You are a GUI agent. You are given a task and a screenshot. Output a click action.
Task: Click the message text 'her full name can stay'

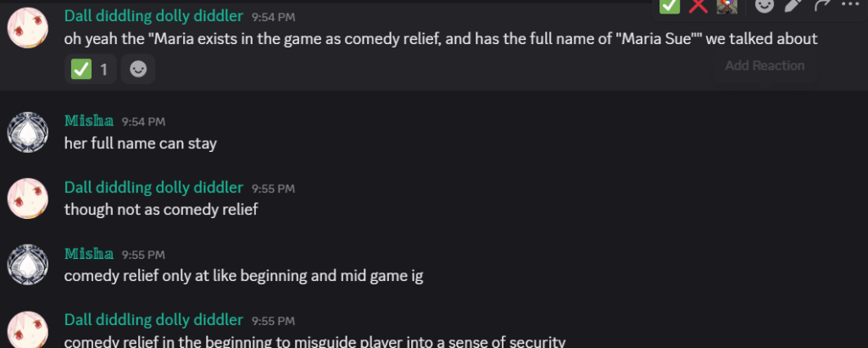point(141,143)
